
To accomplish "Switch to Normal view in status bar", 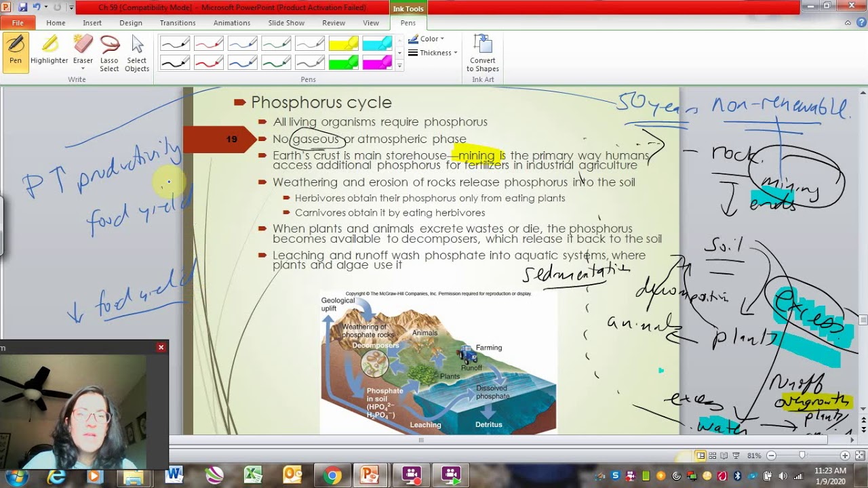I will (x=701, y=455).
